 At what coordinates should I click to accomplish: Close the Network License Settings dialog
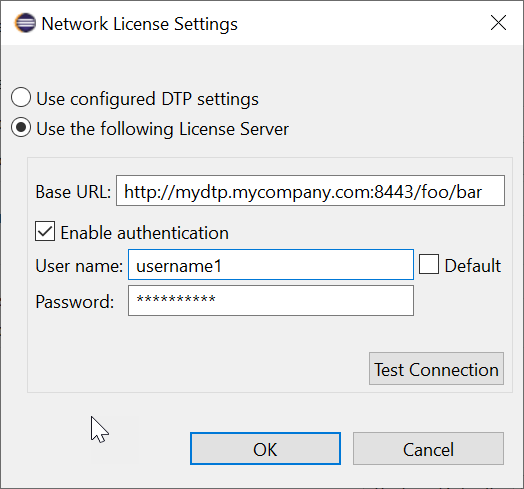tap(498, 23)
